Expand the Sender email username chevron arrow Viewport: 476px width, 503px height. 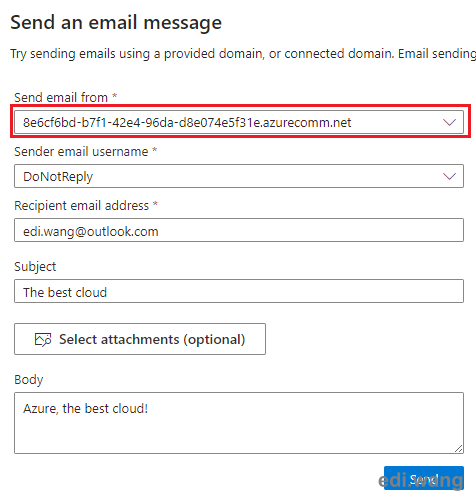[x=449, y=176]
